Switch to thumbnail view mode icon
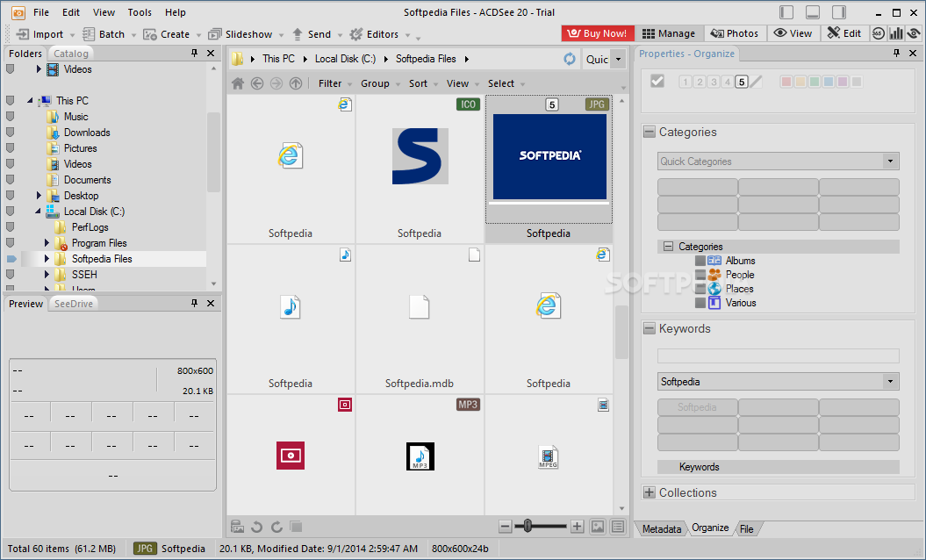Screen dimensions: 926x560 click(x=598, y=527)
